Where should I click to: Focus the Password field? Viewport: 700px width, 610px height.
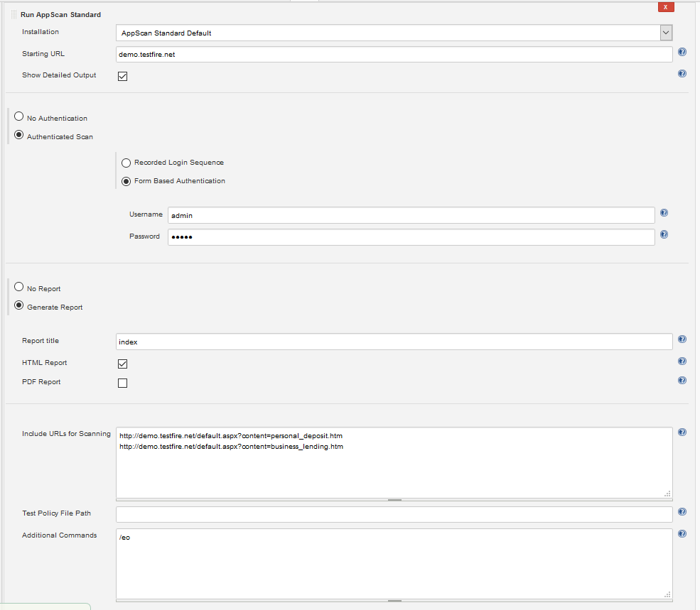coord(411,237)
